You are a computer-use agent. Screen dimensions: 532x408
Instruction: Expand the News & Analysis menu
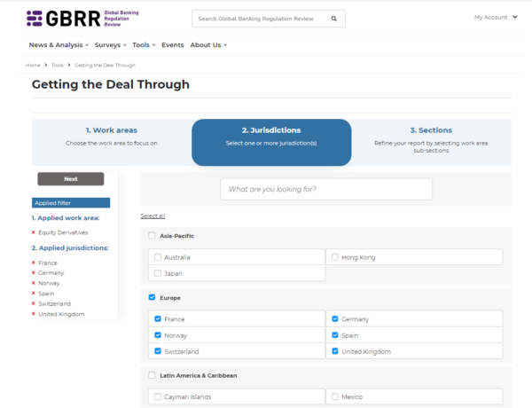coord(59,45)
